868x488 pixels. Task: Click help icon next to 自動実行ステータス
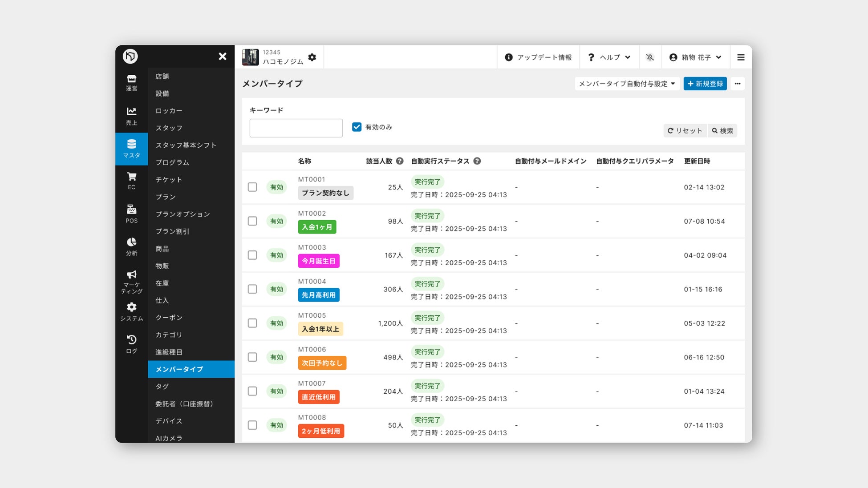click(477, 161)
